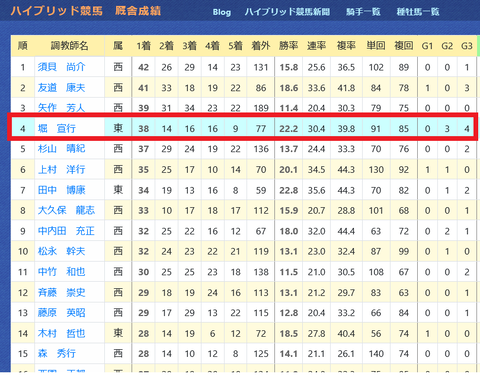Open trainer 上村 洋行 page
The width and height of the screenshot is (480, 380).
pyautogui.click(x=61, y=169)
